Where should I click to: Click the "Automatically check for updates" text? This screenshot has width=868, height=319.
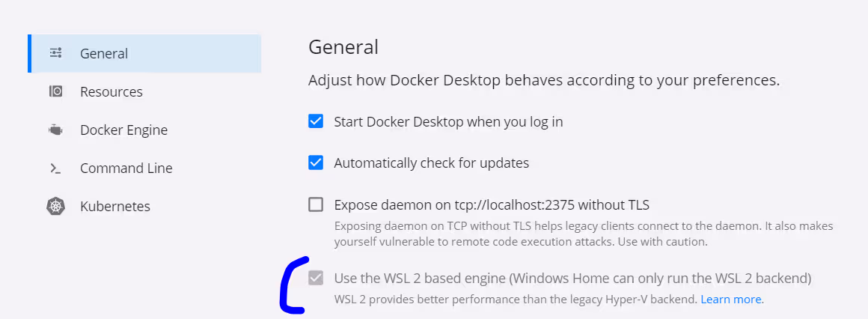(431, 162)
